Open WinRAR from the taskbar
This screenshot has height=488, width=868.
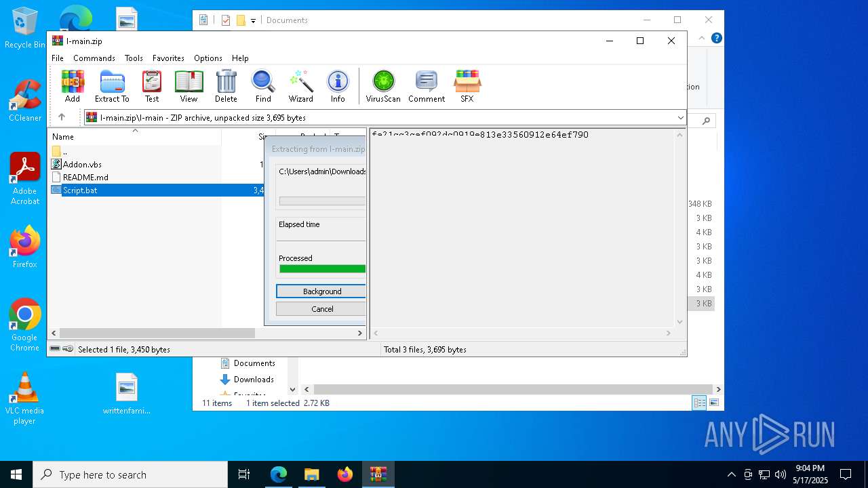tap(378, 474)
